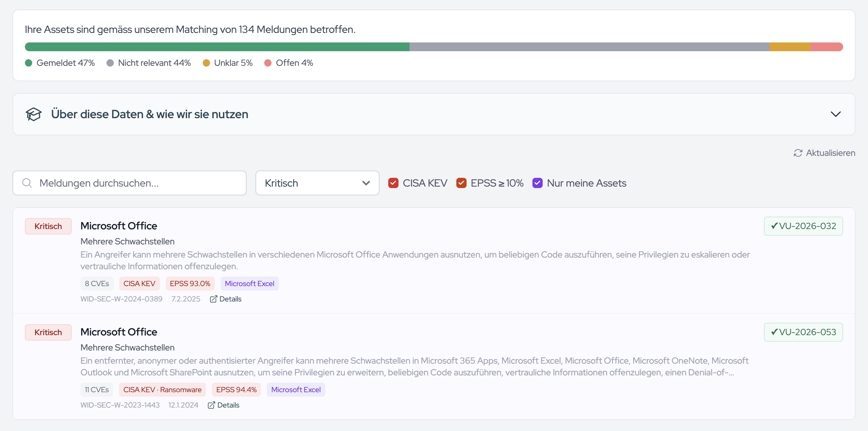Image resolution: width=868 pixels, height=431 pixels.
Task: Click the WID-SEC-W-2023-1443 advisory ID
Action: (120, 405)
